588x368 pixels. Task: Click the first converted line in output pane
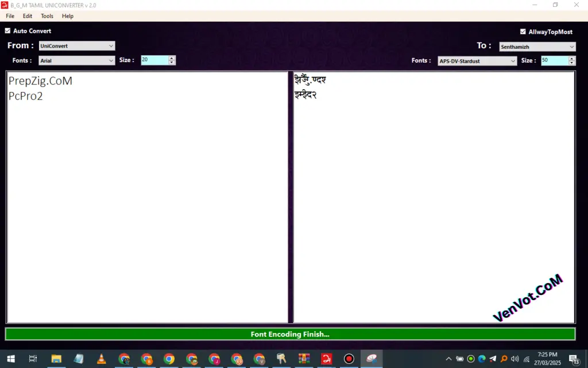pyautogui.click(x=310, y=79)
